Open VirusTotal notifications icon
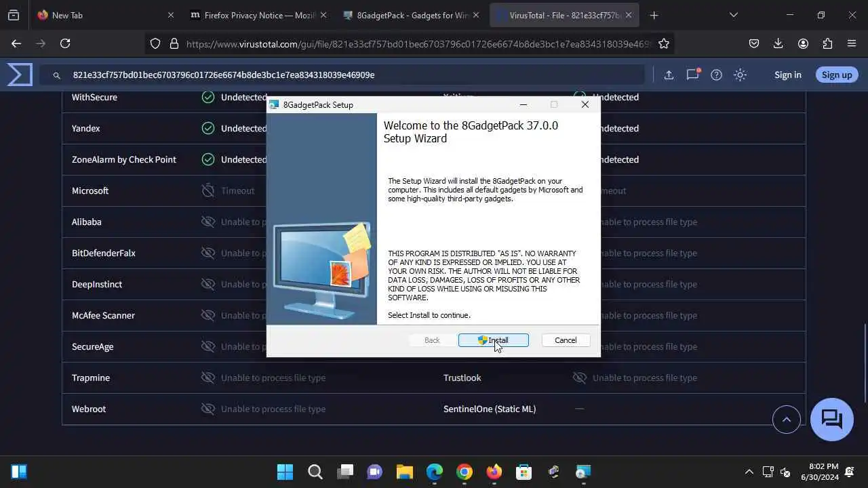Image resolution: width=868 pixels, height=488 pixels. pyautogui.click(x=692, y=75)
